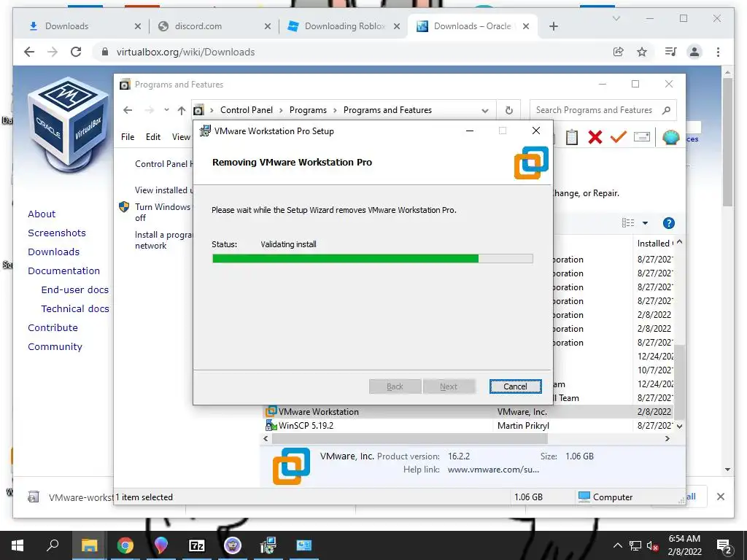Open the taskbar search icon
This screenshot has height=560, width=747.
pyautogui.click(x=53, y=545)
